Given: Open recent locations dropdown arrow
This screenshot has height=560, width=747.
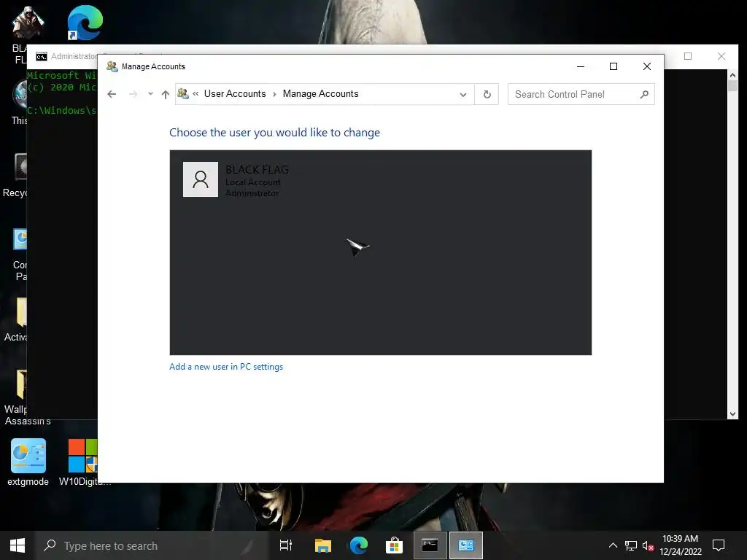Looking at the screenshot, I should tap(150, 94).
